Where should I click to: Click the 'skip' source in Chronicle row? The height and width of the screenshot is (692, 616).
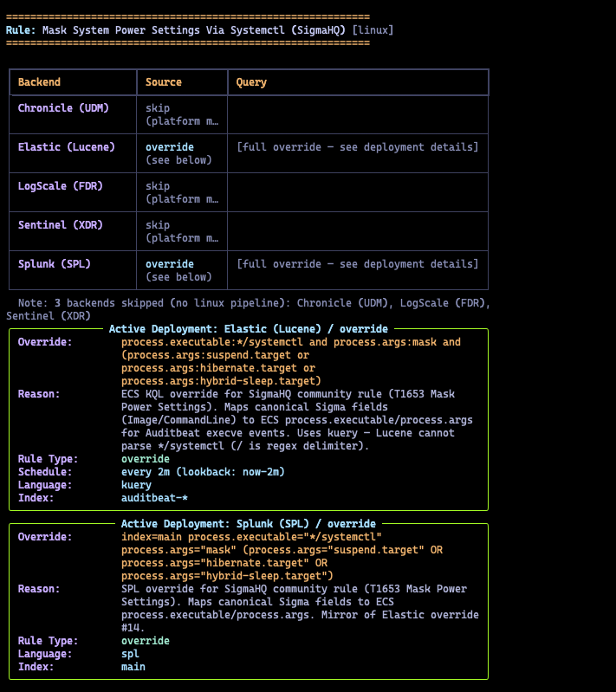158,108
